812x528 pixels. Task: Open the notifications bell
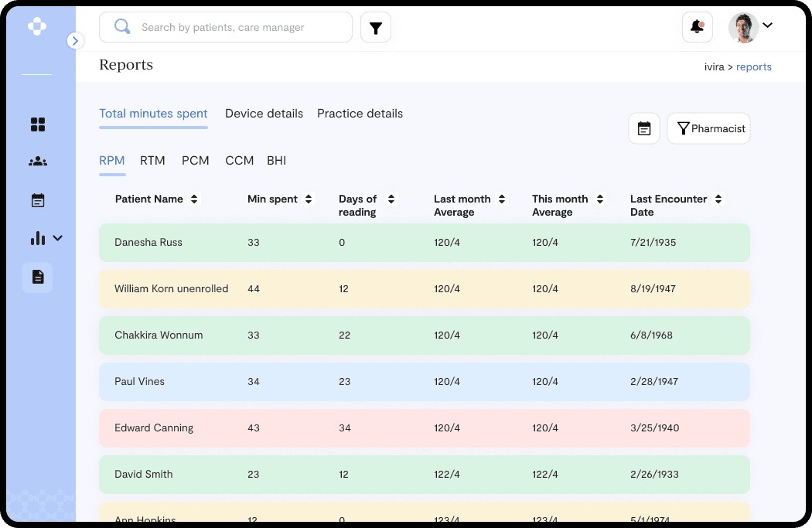[697, 27]
